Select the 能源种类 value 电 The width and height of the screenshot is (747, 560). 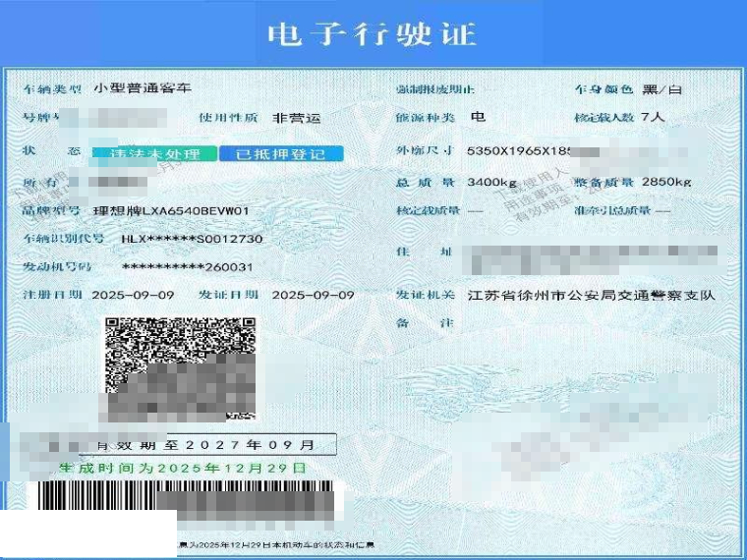478,117
